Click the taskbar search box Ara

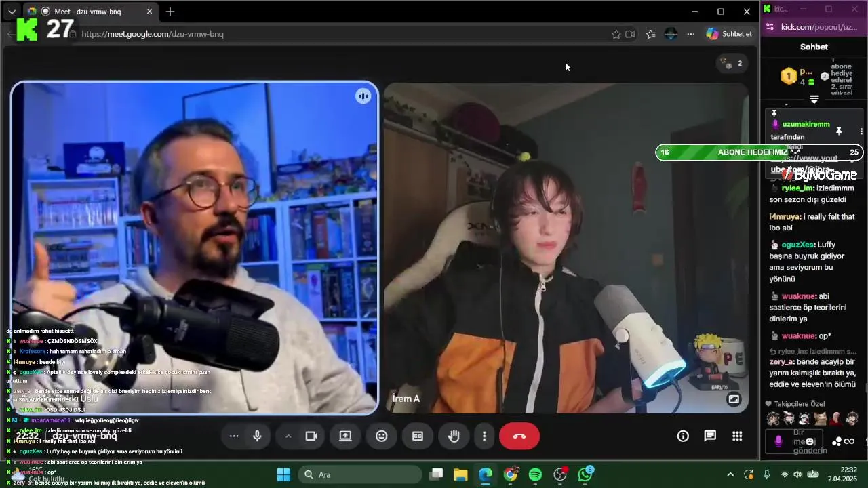point(360,474)
